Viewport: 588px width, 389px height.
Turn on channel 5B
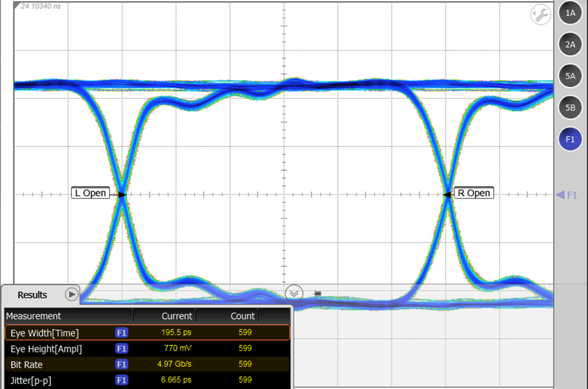click(x=570, y=108)
